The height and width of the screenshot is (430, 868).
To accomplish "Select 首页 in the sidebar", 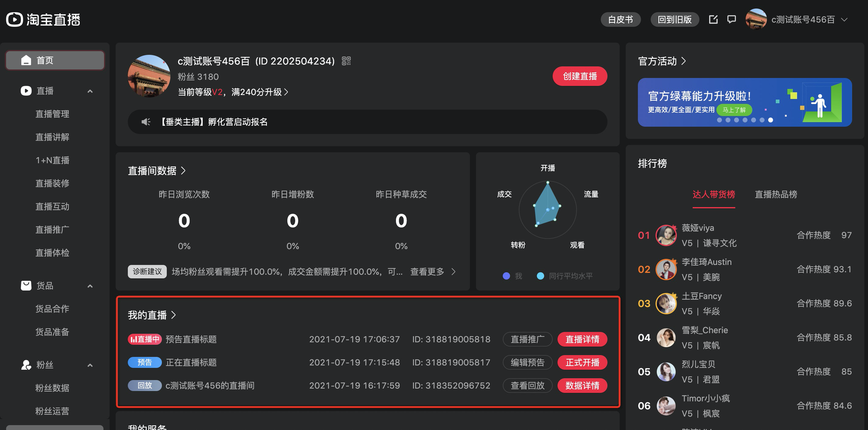I will point(55,60).
